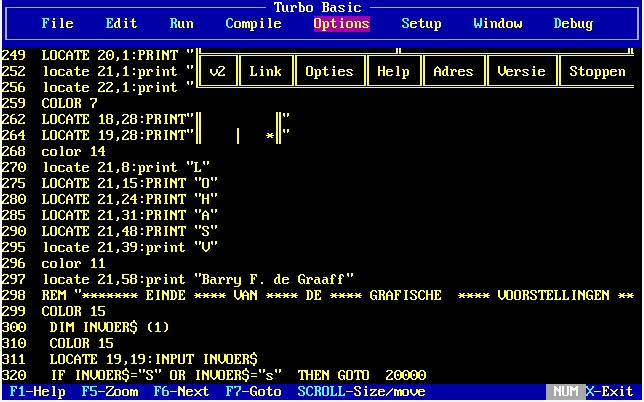Click the Stoppen box
This screenshot has height=402, width=644.
[x=598, y=71]
